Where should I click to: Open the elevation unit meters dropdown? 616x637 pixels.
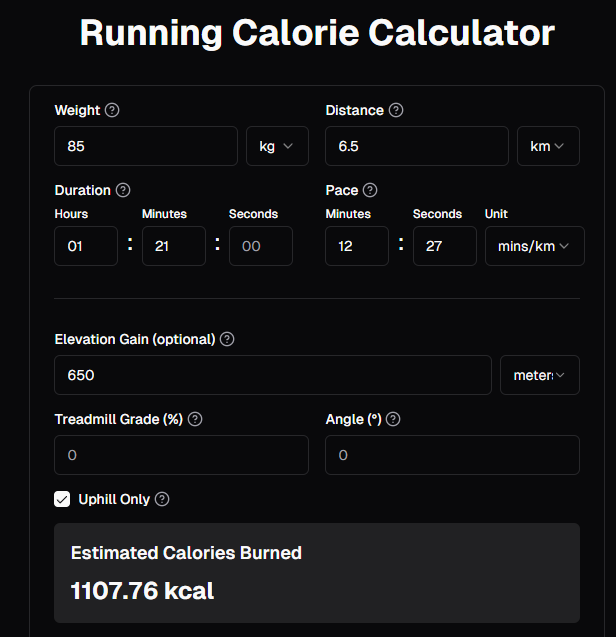tap(539, 375)
